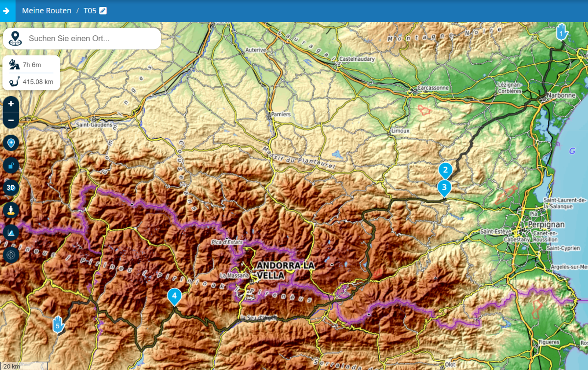The image size is (588, 370).
Task: Select end waypoint marker 5
Action: pyautogui.click(x=58, y=324)
